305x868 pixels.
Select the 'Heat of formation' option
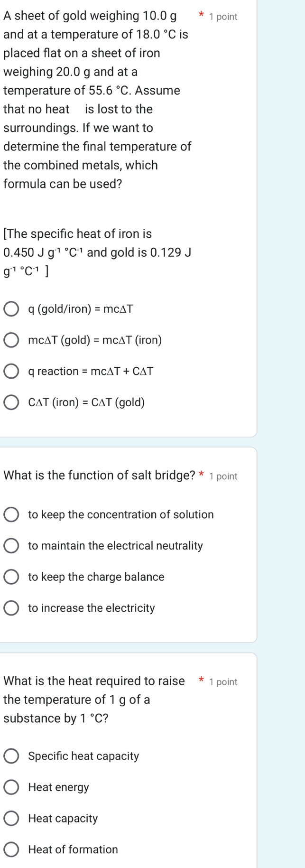pyautogui.click(x=11, y=850)
